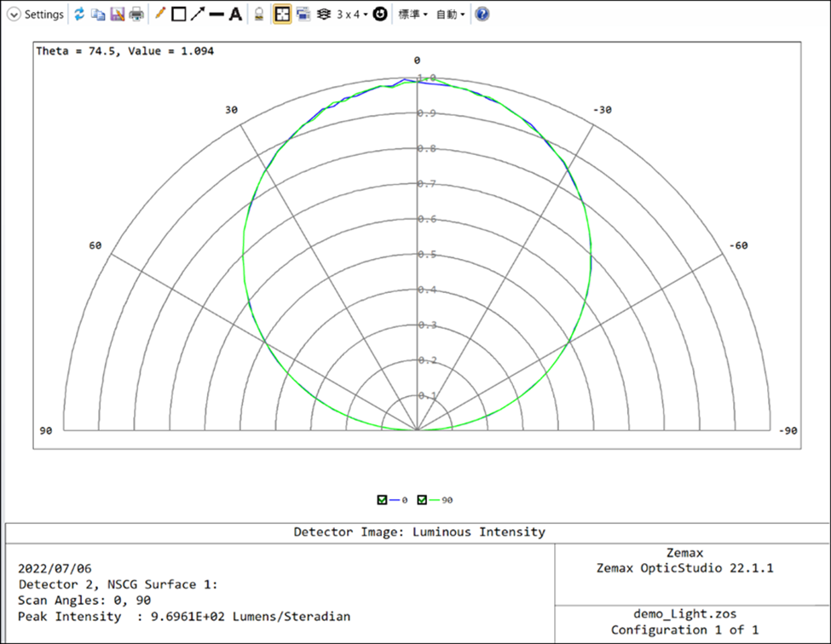Viewport: 831px width, 644px height.
Task: Select the line annotation tool
Action: [216, 14]
